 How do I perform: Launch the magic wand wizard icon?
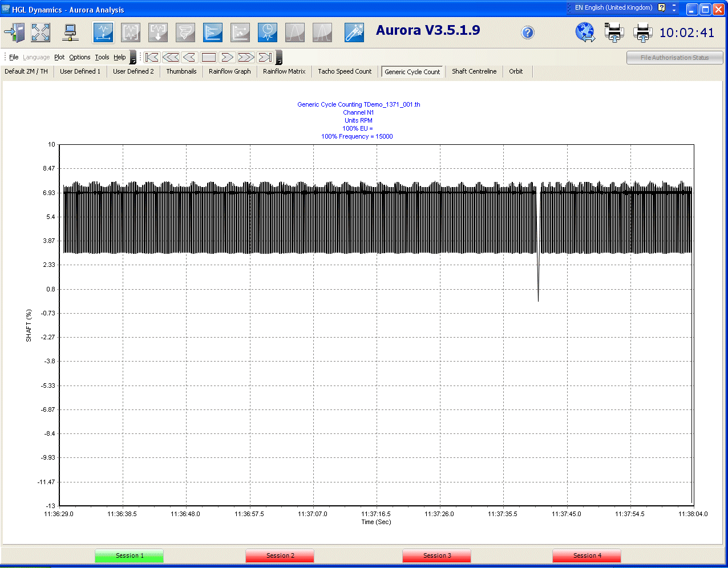click(x=354, y=33)
